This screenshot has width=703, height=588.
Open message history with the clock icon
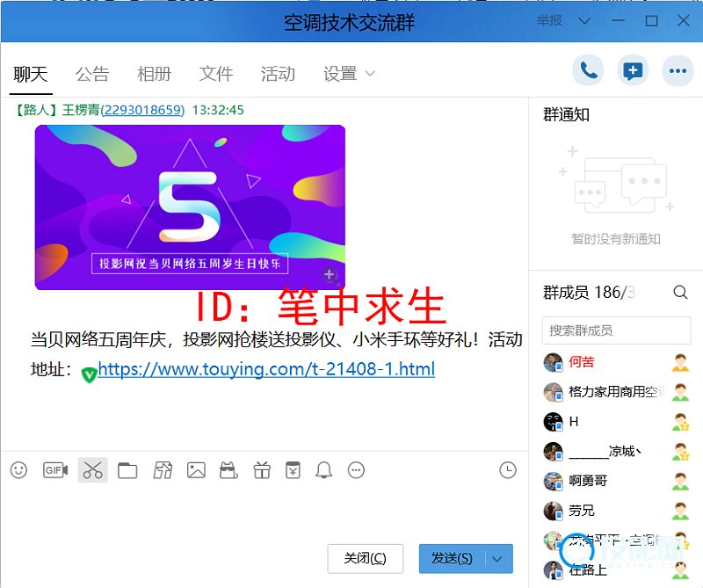point(508,470)
